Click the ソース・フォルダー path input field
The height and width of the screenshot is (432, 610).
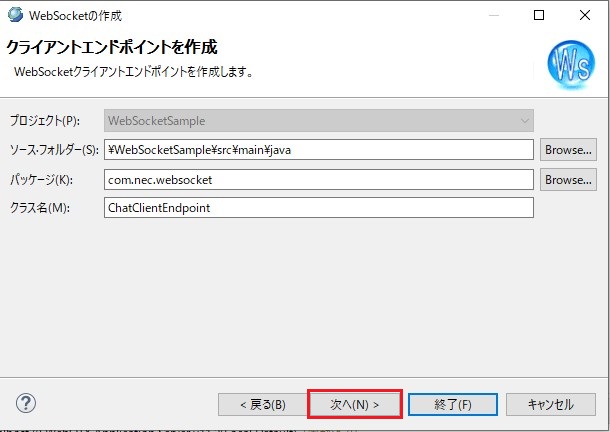click(319, 150)
